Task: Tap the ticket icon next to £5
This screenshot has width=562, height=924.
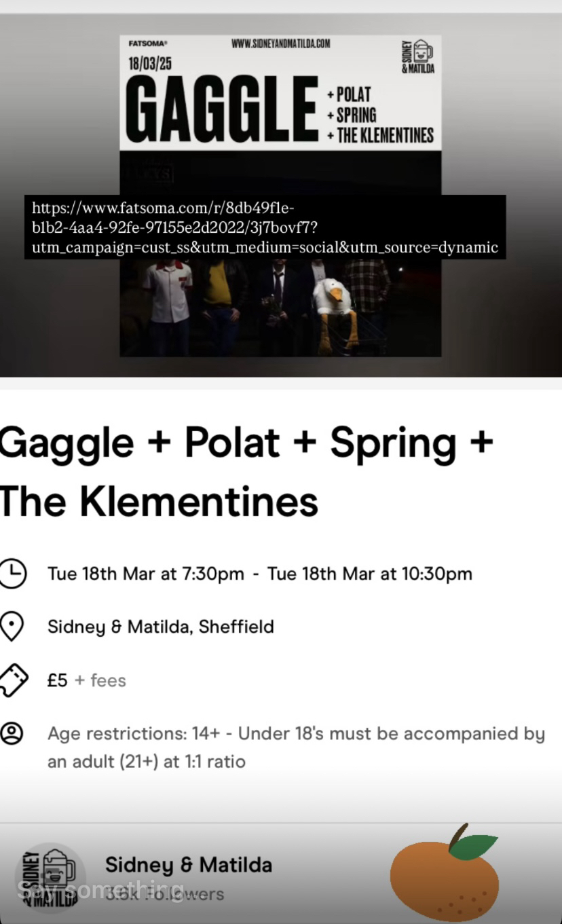Action: click(14, 680)
